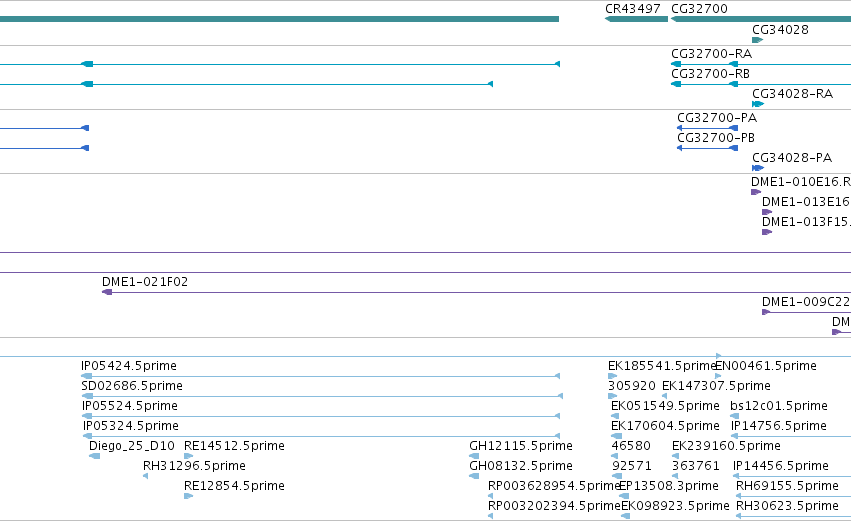Select the CG32700-PA protein label
Screen dimensions: 851x521
pos(716,118)
